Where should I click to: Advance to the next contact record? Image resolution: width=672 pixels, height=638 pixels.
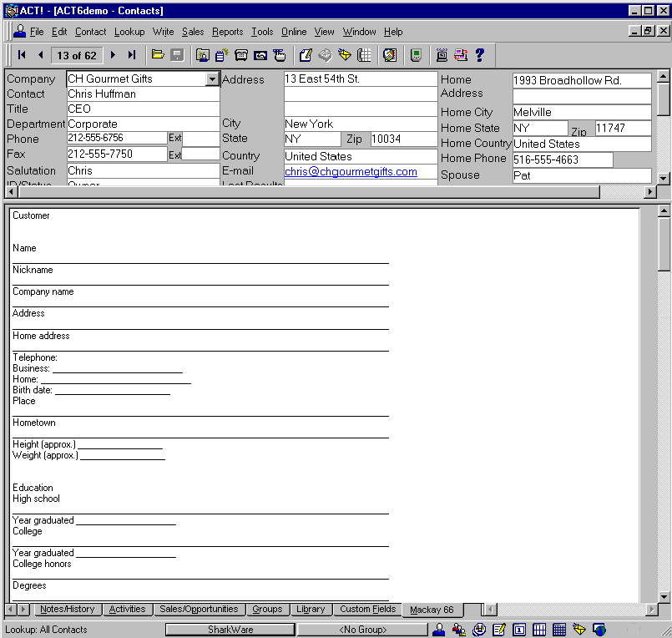click(x=114, y=55)
